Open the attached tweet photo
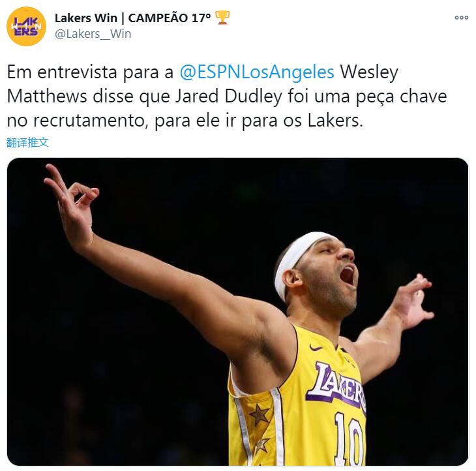The width and height of the screenshot is (476, 471). [x=238, y=312]
